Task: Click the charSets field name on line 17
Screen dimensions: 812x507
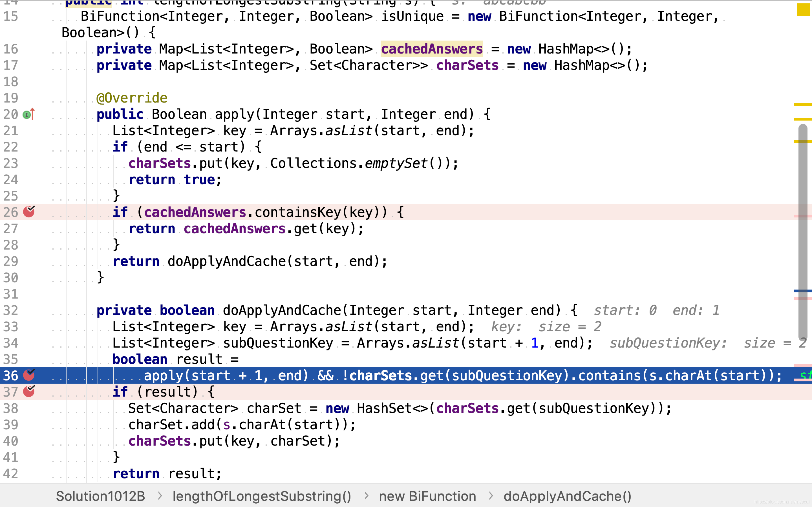Action: (x=467, y=65)
